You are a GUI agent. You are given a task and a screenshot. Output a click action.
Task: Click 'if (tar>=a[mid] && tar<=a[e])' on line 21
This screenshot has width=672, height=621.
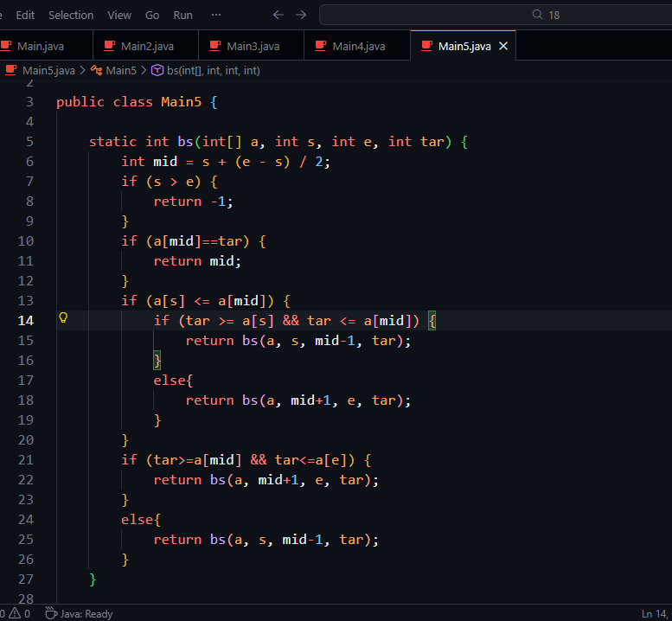[x=238, y=460]
